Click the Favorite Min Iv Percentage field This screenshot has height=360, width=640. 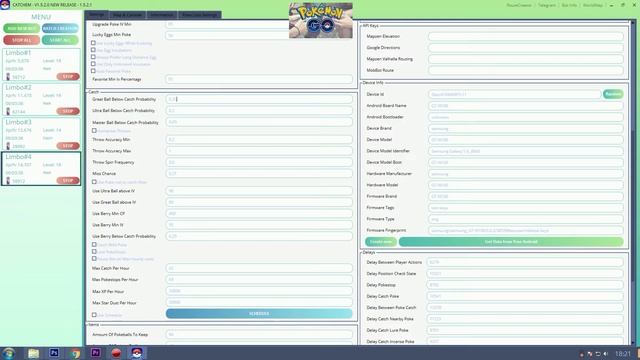tap(259, 79)
